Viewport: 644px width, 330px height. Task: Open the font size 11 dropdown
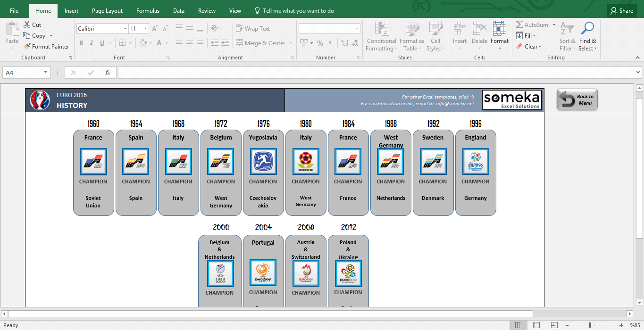145,29
